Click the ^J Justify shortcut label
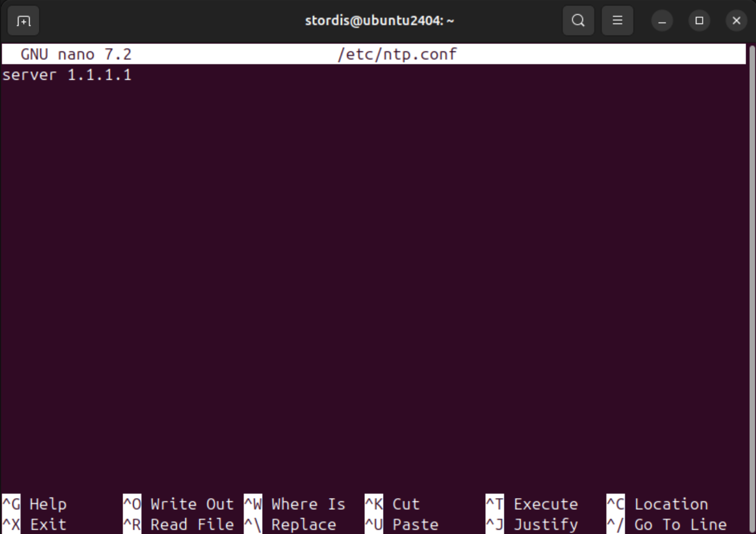 pos(532,525)
